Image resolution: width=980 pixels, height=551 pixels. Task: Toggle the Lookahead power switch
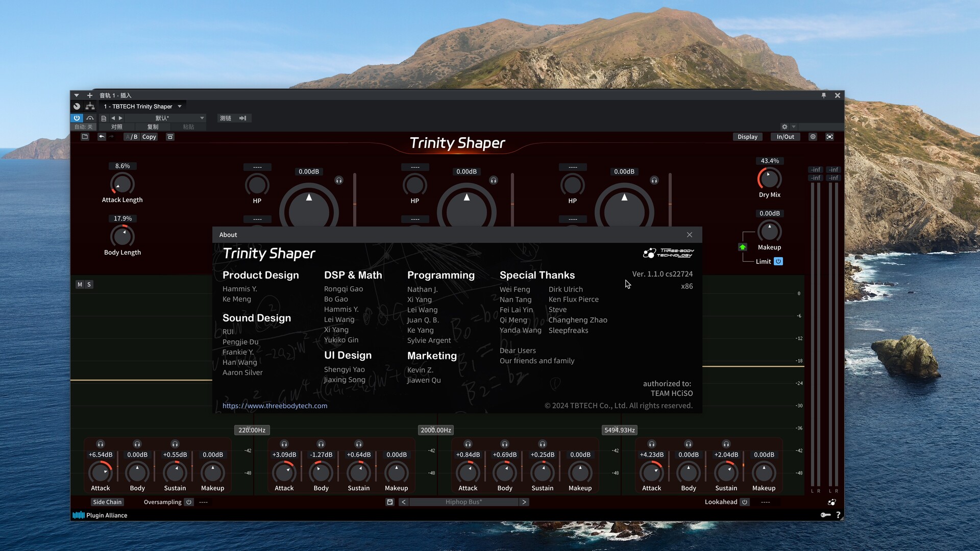(x=745, y=502)
